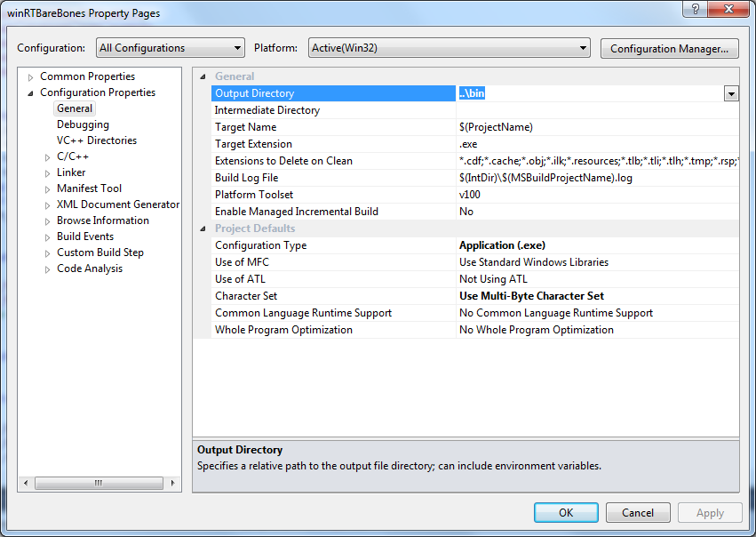Image resolution: width=756 pixels, height=537 pixels.
Task: Click the help question mark button
Action: 694,9
